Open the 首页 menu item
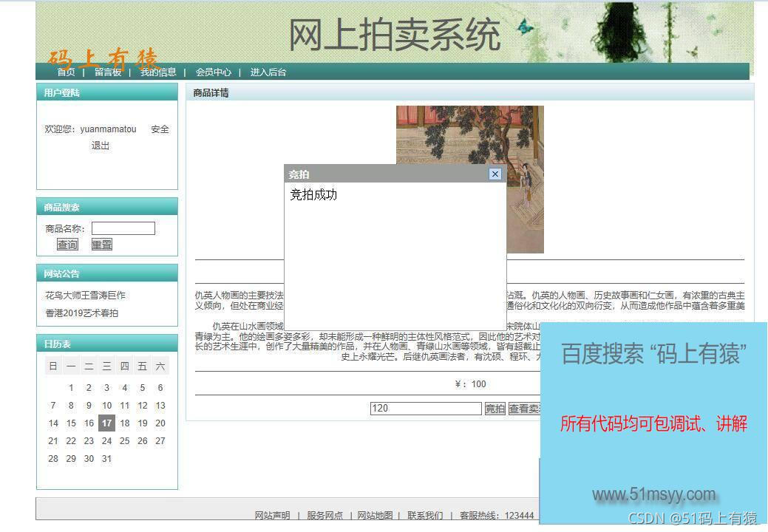This screenshot has height=532, width=768. click(66, 72)
